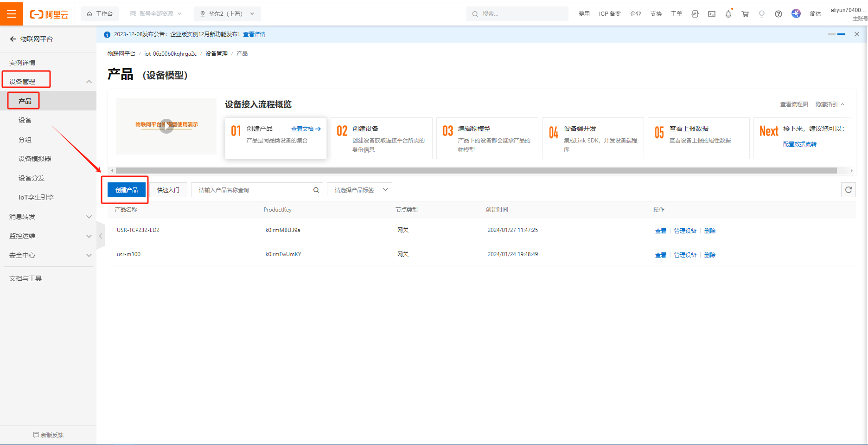Play the IoT platform demo video
The image size is (868, 445).
pos(166,126)
